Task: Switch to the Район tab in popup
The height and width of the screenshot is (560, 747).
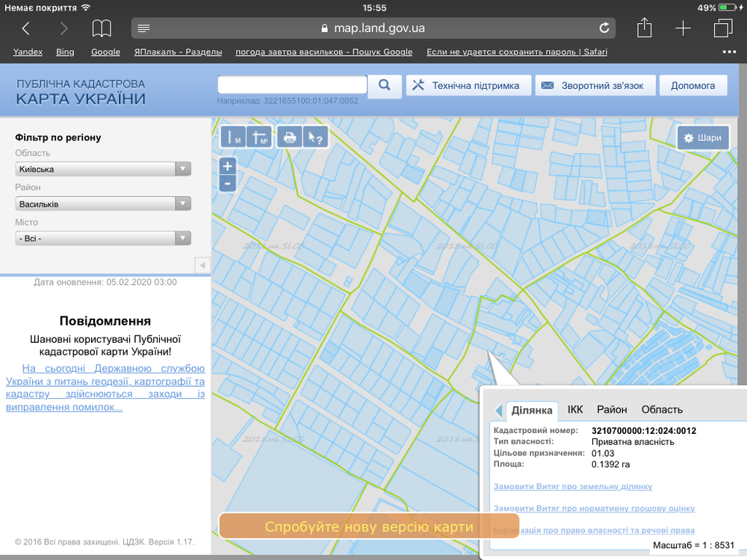Action: 612,409
